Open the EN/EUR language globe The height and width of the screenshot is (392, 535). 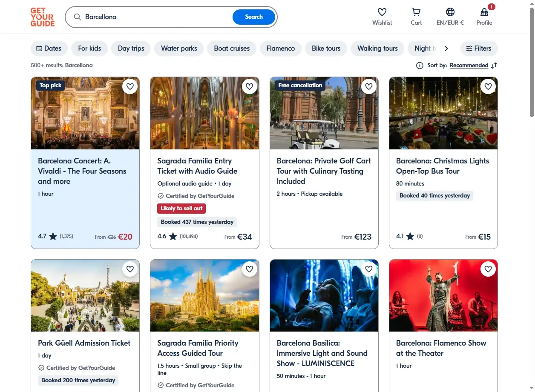450,12
